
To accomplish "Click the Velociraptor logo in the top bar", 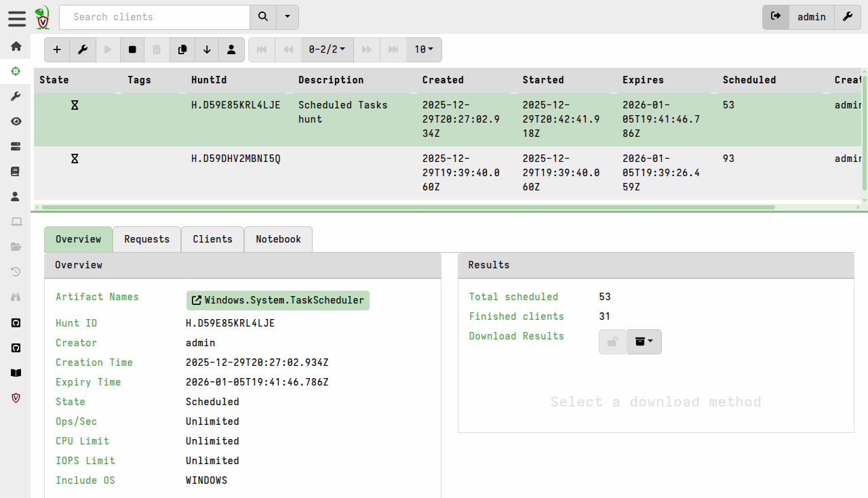I will (x=43, y=18).
